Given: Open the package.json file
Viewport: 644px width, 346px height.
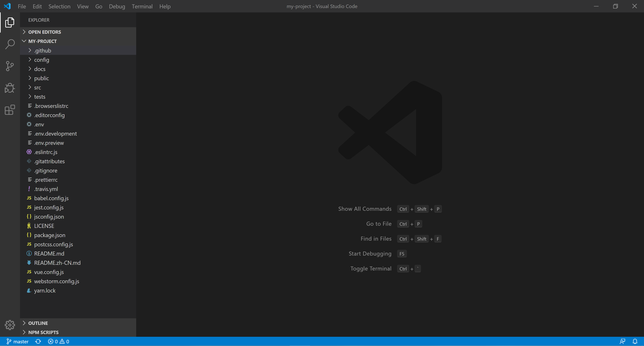Looking at the screenshot, I should point(50,235).
